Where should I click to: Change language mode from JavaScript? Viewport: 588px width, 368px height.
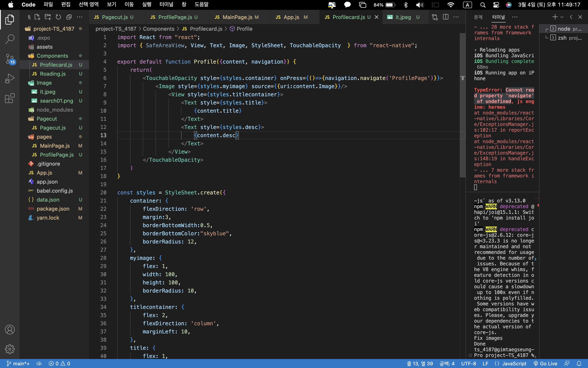pyautogui.click(x=514, y=364)
